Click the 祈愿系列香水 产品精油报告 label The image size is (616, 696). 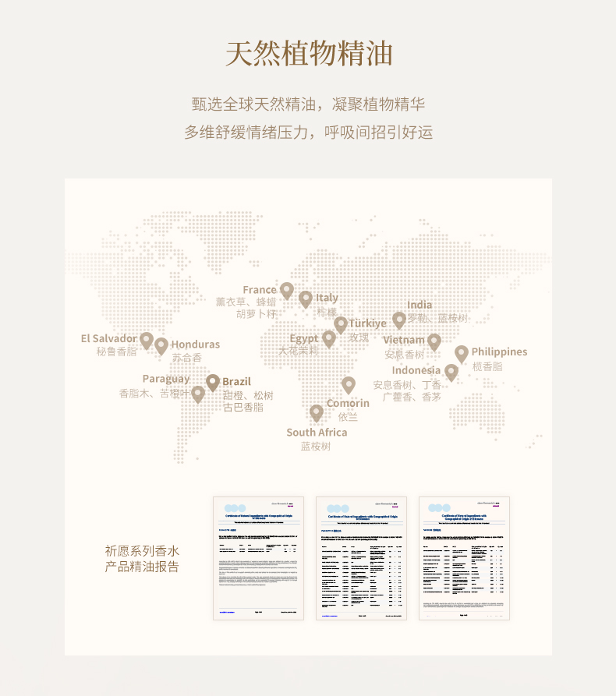142,558
